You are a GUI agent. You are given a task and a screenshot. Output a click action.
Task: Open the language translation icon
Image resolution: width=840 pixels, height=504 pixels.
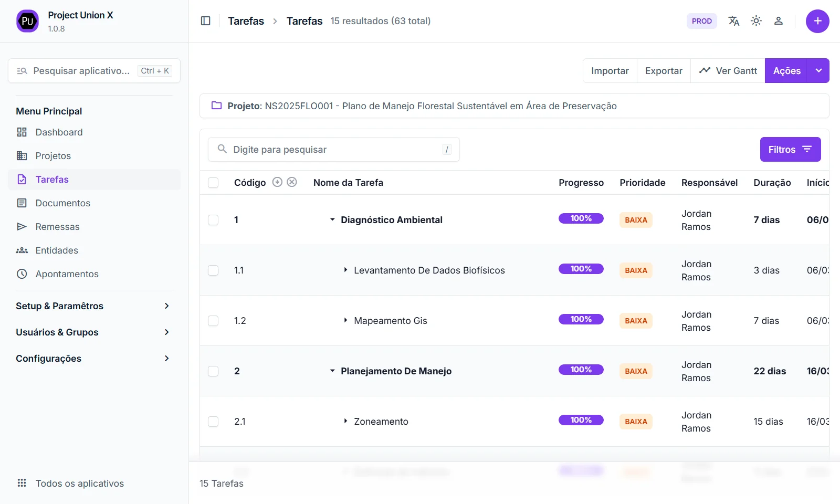tap(733, 21)
